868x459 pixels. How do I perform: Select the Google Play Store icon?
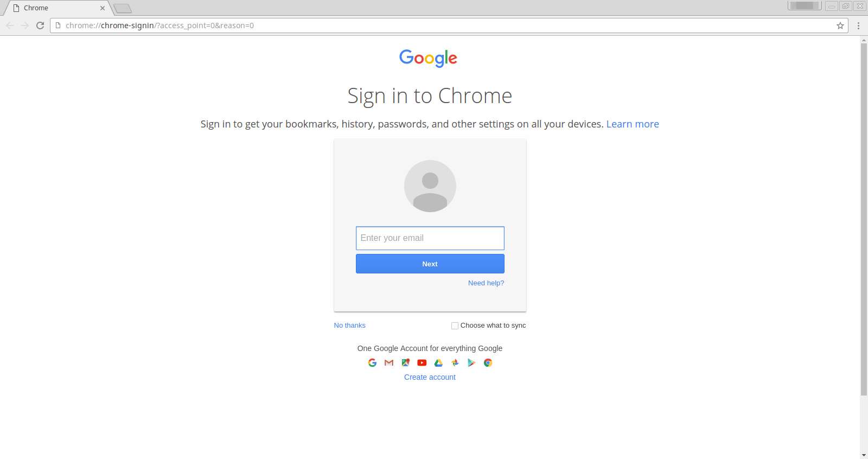471,362
